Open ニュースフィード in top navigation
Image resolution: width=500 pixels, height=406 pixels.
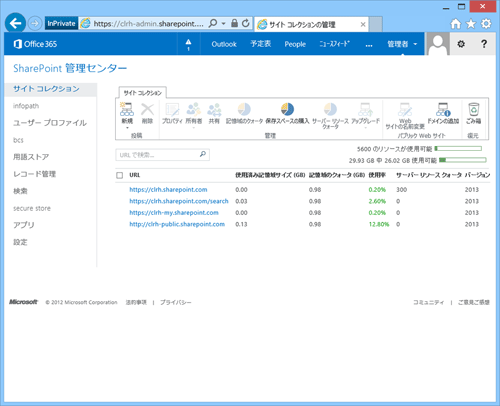coord(334,44)
